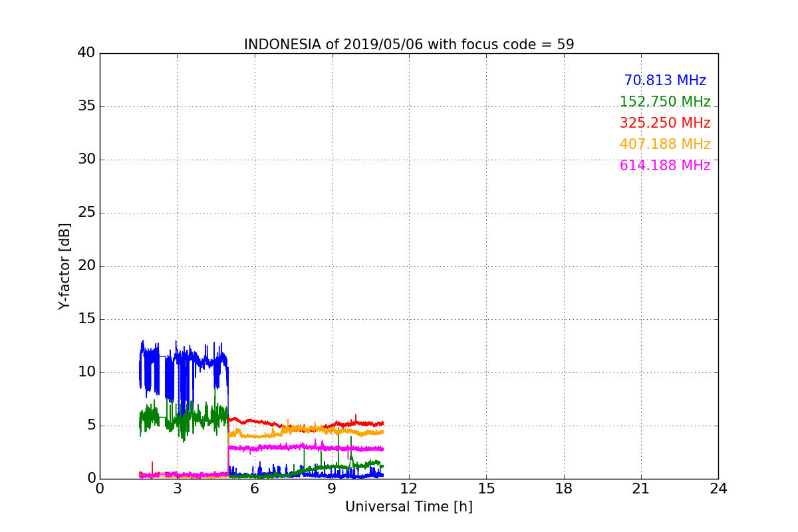798x532 pixels.
Task: Click the plot title mentioning INDONESIA 2019/05/06
Action: click(409, 45)
